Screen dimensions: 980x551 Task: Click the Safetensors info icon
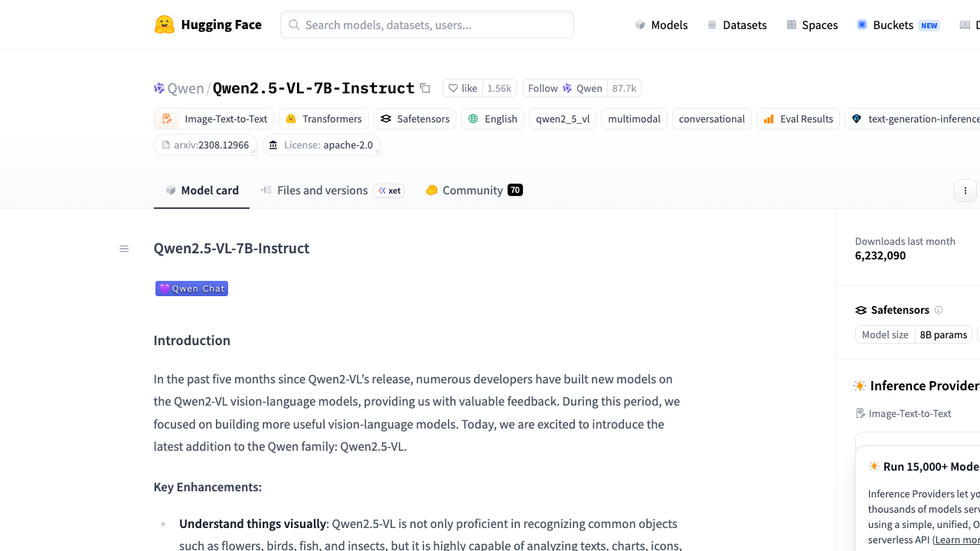[x=939, y=310]
